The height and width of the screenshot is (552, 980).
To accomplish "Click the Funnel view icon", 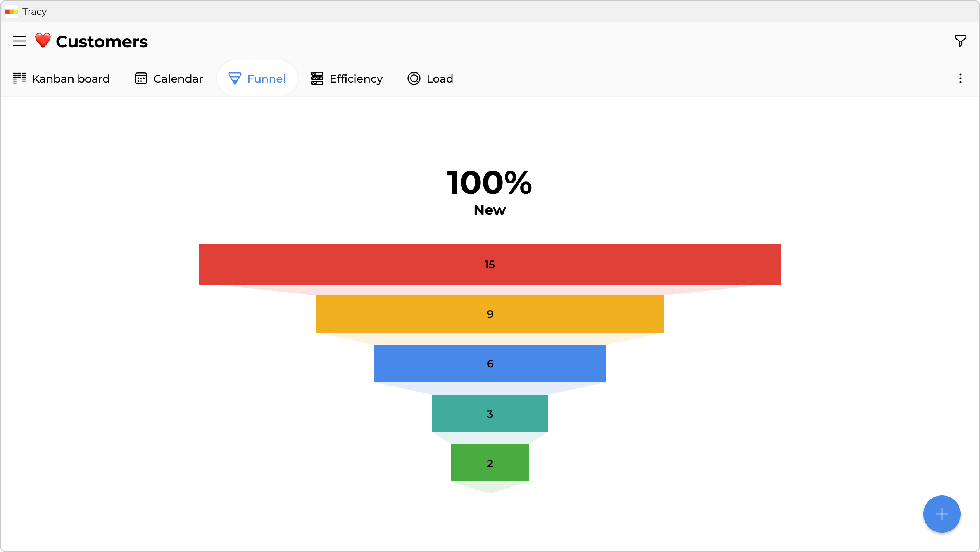I will tap(235, 78).
